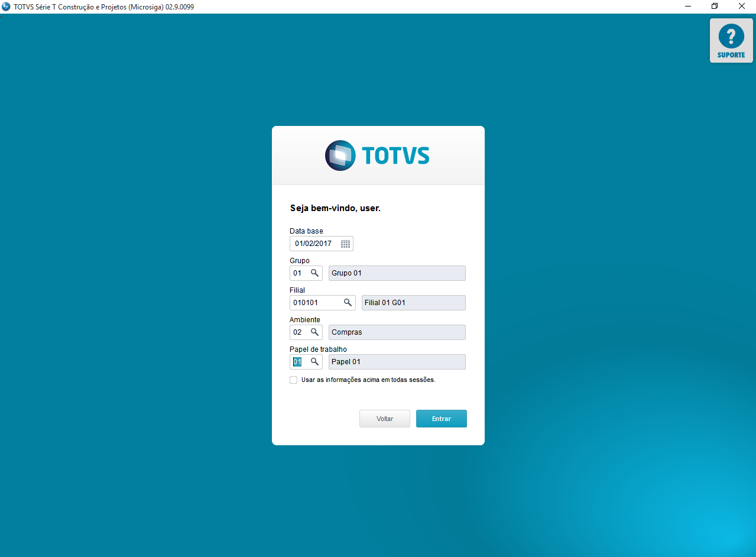Click 'Seja bem-vindo, user.' heading
756x557 pixels.
pos(335,208)
